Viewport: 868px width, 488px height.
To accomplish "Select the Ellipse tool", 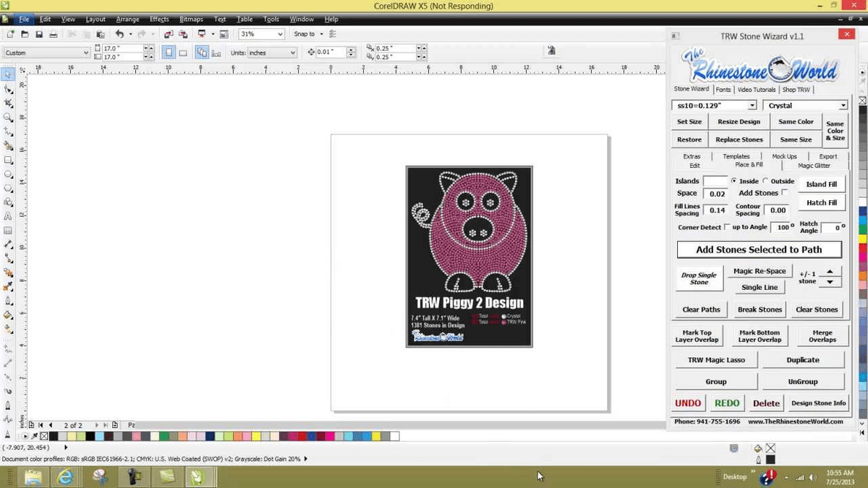I will [x=9, y=175].
